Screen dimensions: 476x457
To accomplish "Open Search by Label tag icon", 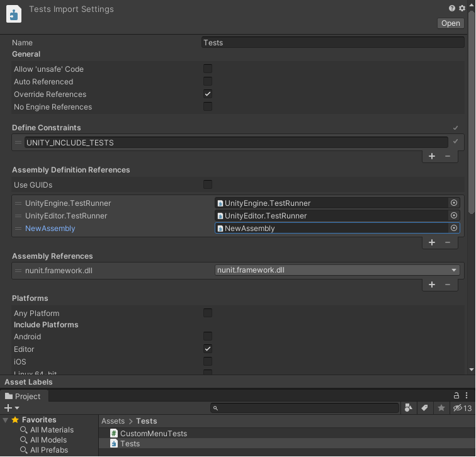I will [425, 408].
